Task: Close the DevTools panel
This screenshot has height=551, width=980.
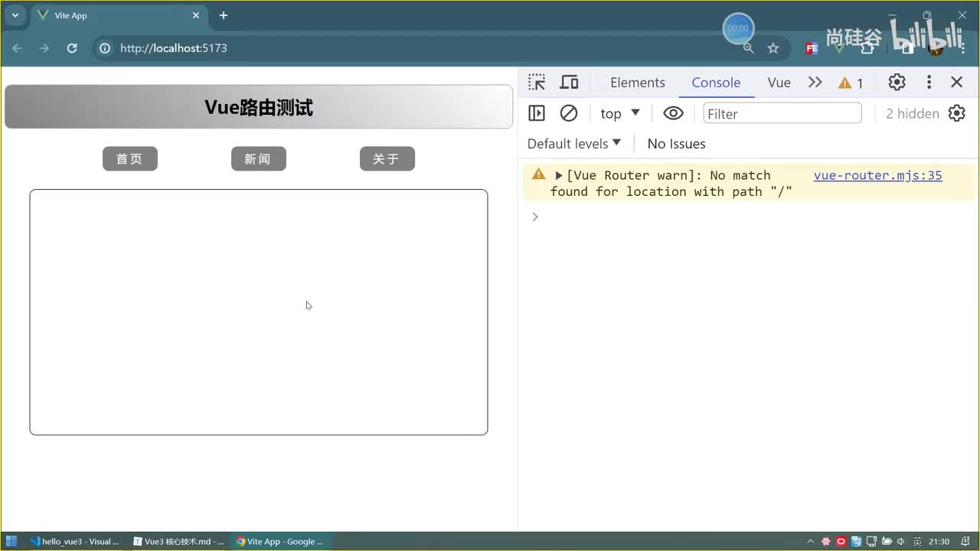Action: 956,83
